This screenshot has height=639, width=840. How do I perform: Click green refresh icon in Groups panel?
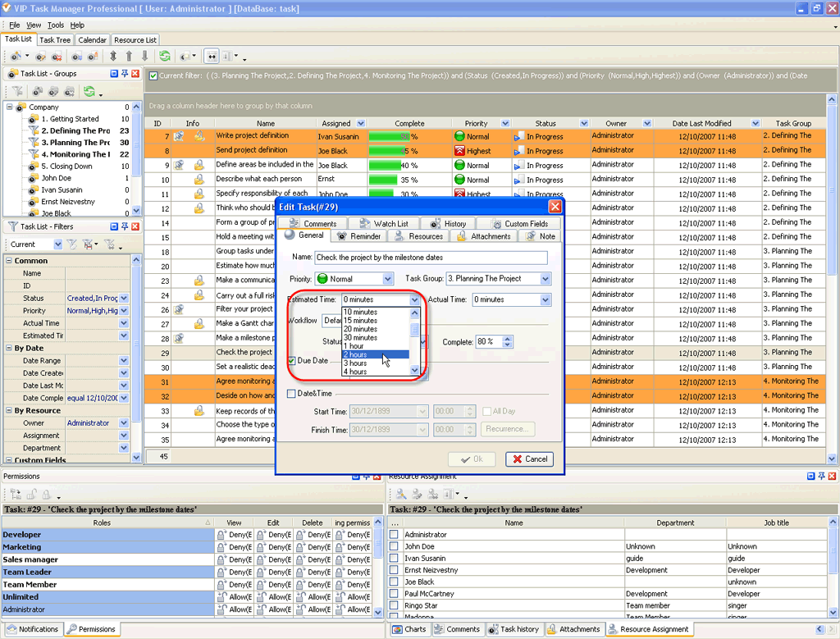pyautogui.click(x=89, y=92)
